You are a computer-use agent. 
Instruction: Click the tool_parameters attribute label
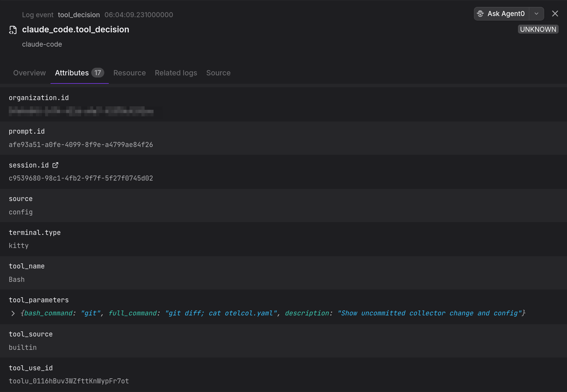39,300
